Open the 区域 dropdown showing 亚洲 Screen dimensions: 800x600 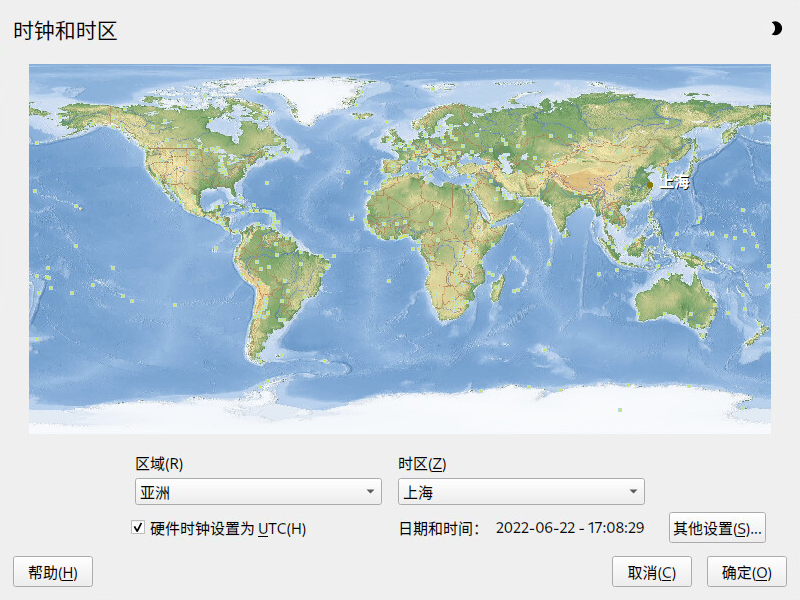pyautogui.click(x=258, y=492)
